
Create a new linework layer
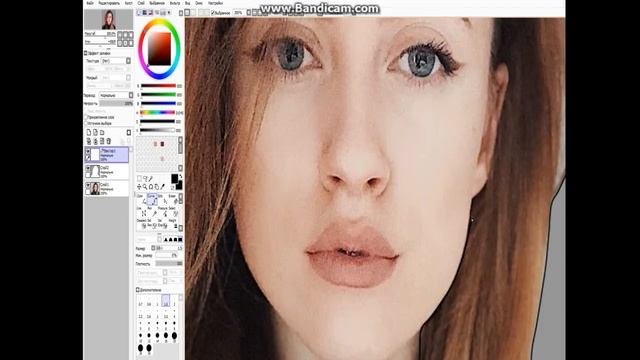coord(96,133)
